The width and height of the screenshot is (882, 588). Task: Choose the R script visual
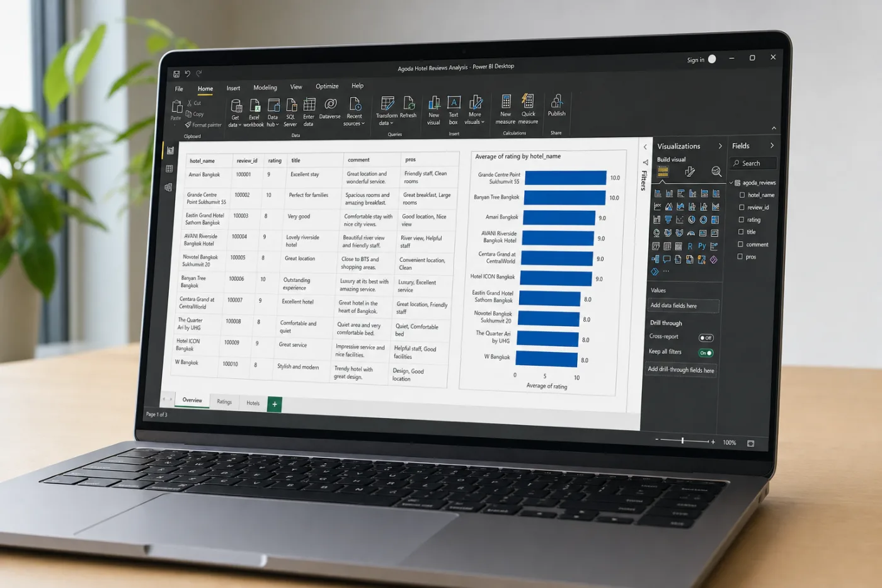tap(690, 246)
